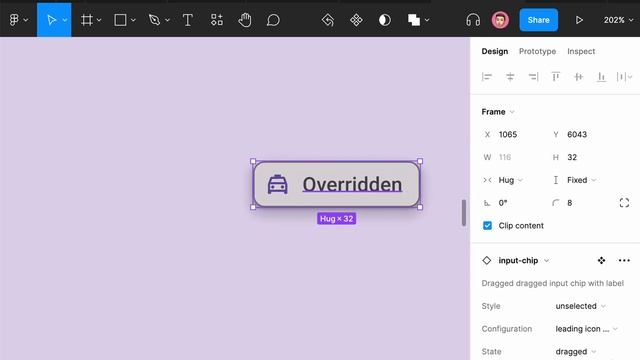The image size is (640, 360).
Task: Expand Frame tool options chevron
Action: (x=99, y=20)
